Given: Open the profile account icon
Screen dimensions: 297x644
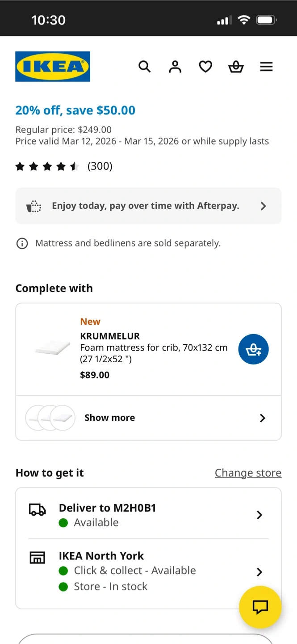Looking at the screenshot, I should click(175, 67).
